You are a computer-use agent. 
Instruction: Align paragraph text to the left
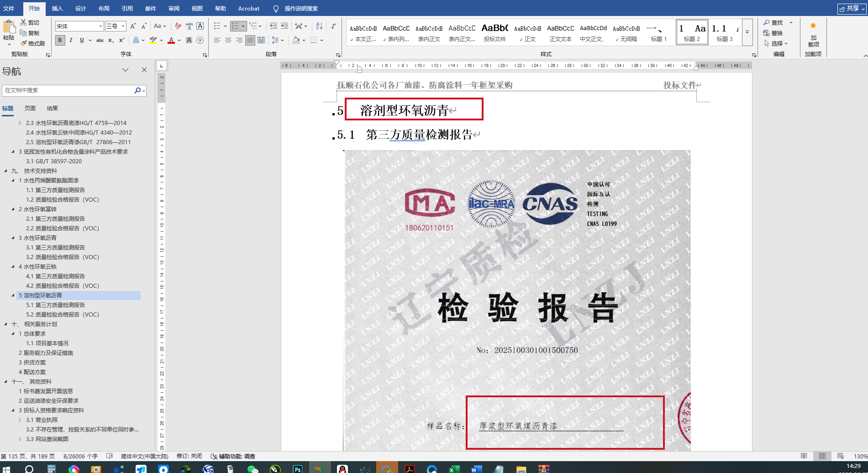point(217,40)
